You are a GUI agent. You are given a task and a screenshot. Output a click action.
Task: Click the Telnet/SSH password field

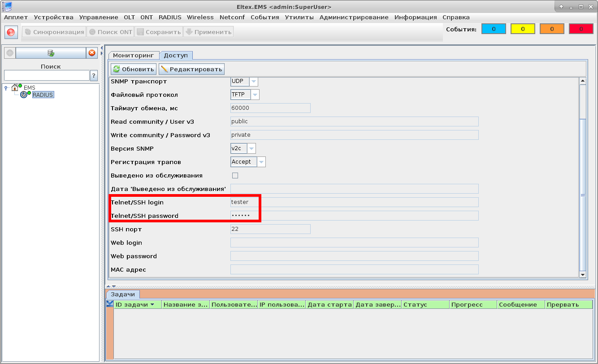pos(354,216)
